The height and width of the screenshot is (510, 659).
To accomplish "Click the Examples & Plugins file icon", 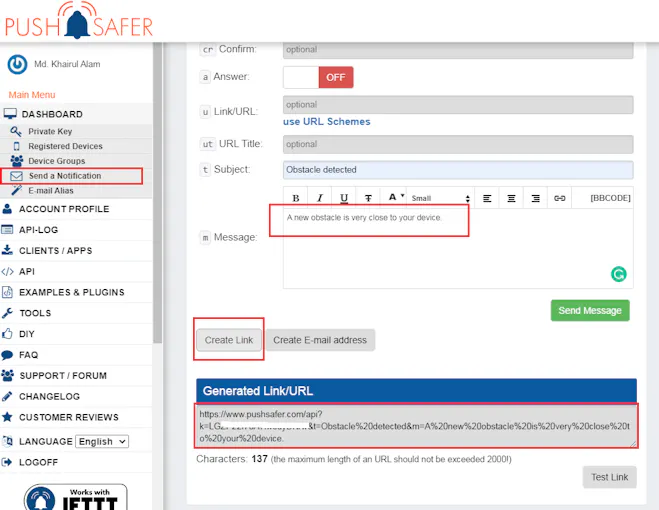I will (7, 292).
